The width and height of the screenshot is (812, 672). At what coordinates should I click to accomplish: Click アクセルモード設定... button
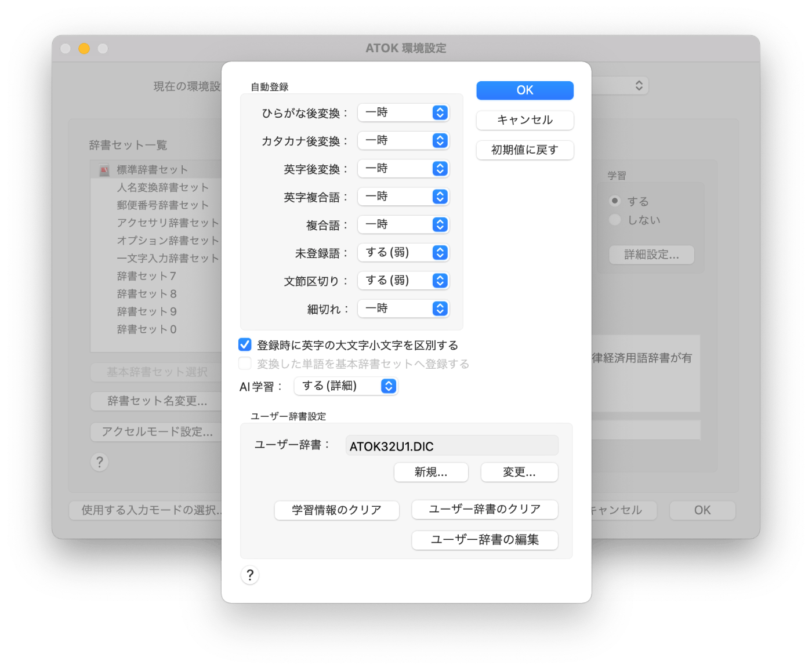point(156,431)
